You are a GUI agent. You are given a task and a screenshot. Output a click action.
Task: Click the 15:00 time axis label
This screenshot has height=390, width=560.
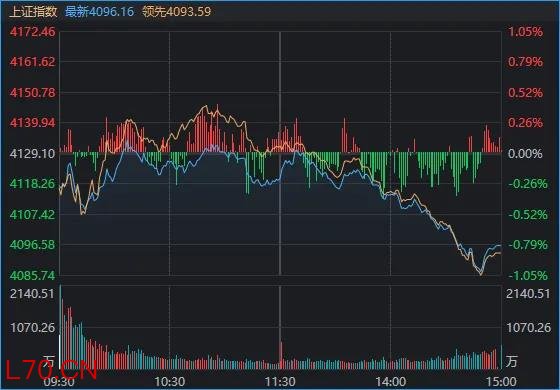tap(501, 382)
